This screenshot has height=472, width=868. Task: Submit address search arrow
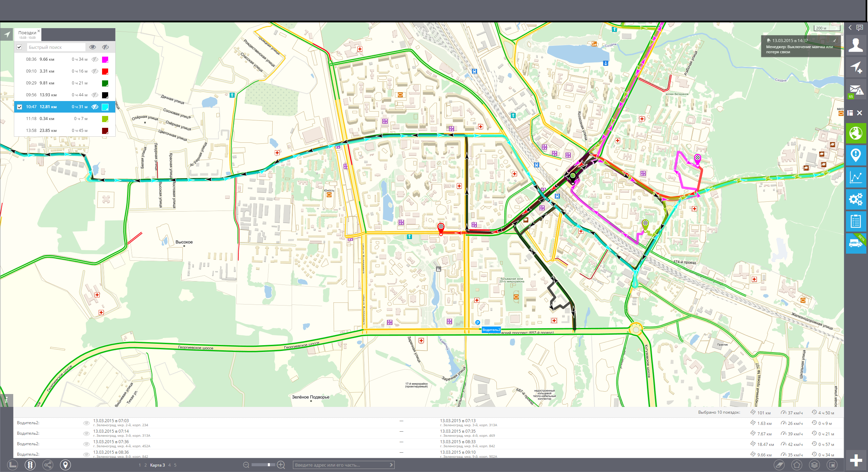coord(391,465)
